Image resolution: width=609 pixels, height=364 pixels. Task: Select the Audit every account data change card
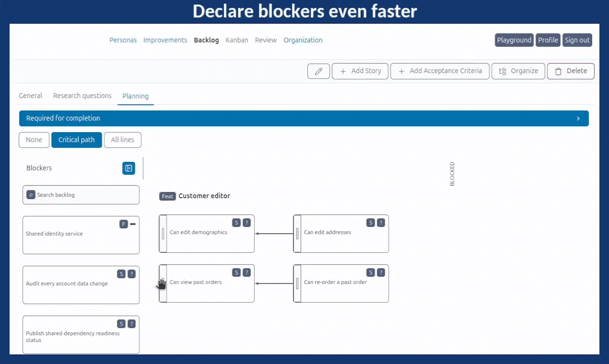(x=81, y=285)
